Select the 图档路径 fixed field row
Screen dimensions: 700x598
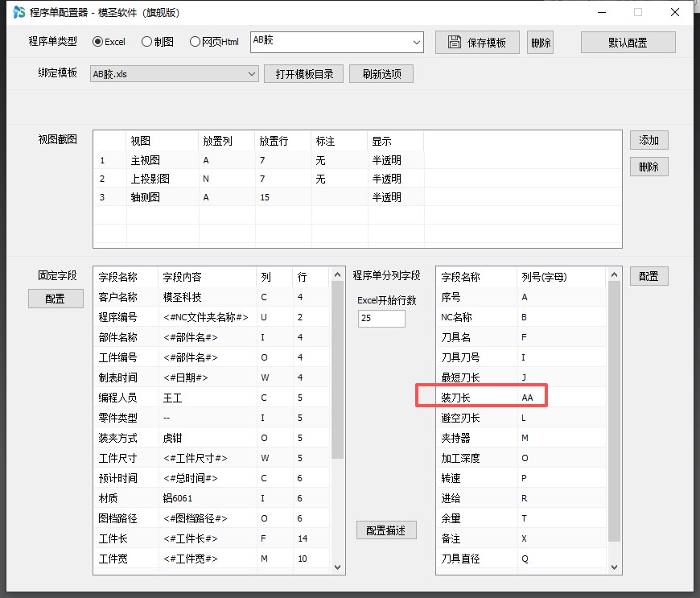[212, 518]
